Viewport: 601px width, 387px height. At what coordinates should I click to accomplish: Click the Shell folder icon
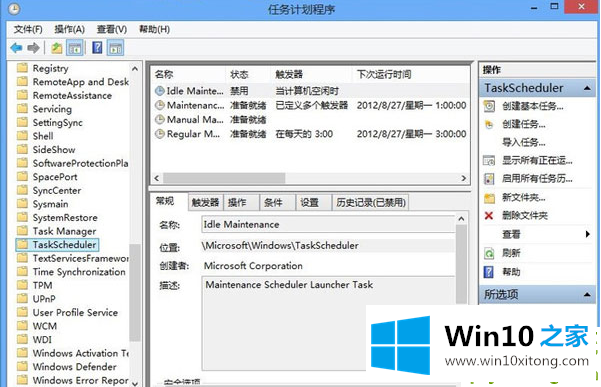coord(23,136)
